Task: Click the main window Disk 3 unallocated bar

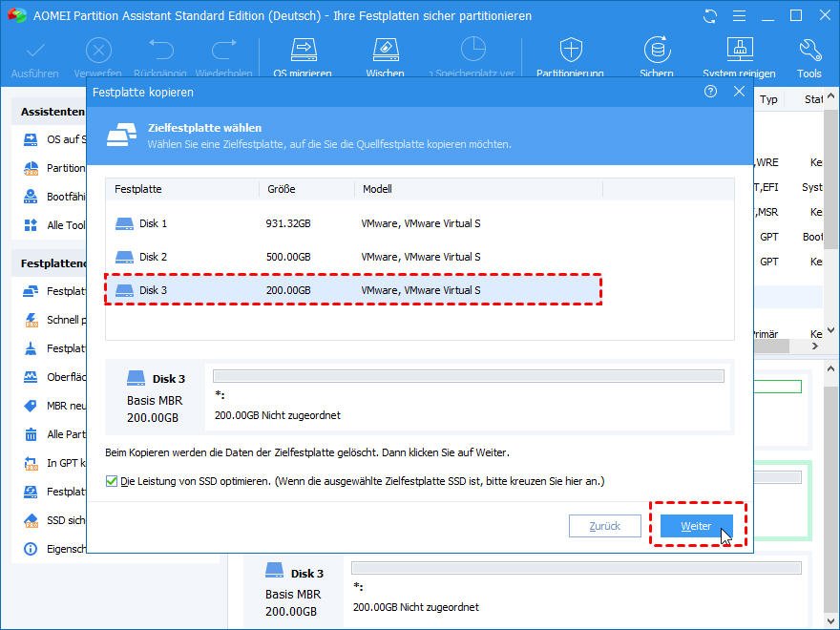Action: 577,568
